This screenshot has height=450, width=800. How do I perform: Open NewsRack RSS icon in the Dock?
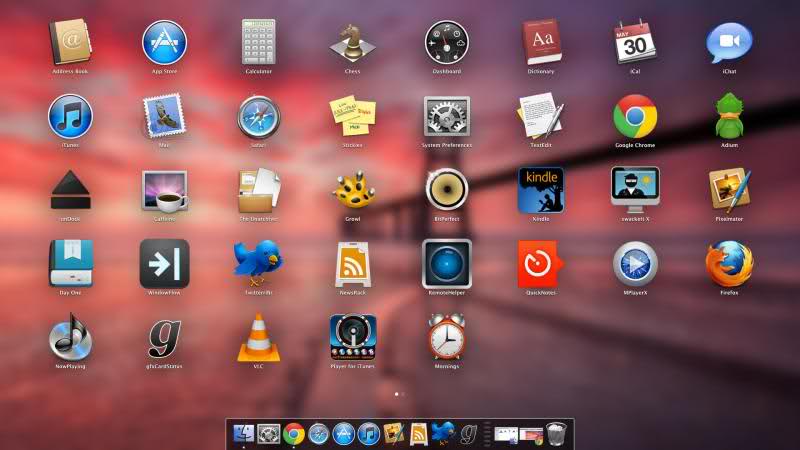click(418, 434)
